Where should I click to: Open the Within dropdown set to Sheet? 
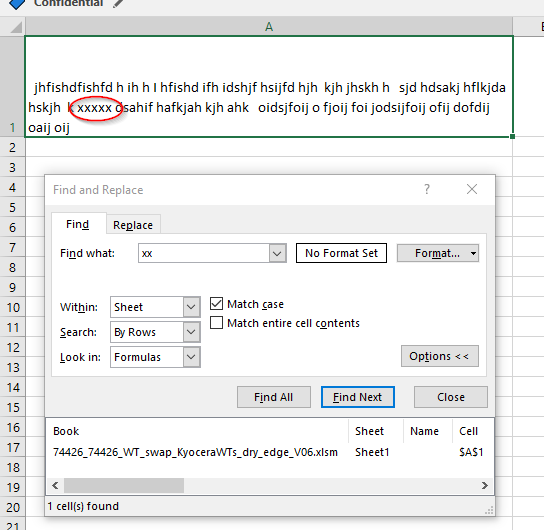(x=155, y=307)
